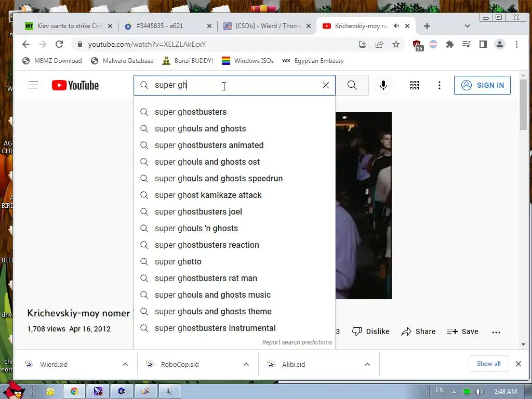Screen dimensions: 532x399
Task: Open Chrome profile avatar
Action: click(x=500, y=44)
